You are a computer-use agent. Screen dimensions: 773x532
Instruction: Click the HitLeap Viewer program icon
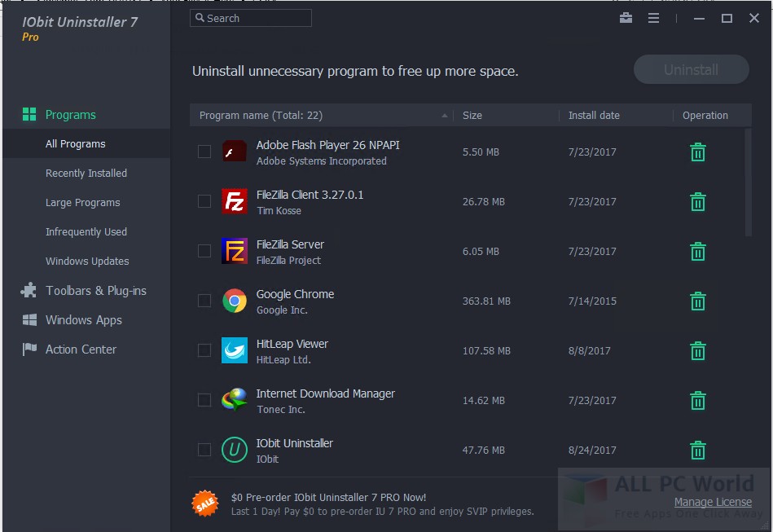pyautogui.click(x=234, y=350)
